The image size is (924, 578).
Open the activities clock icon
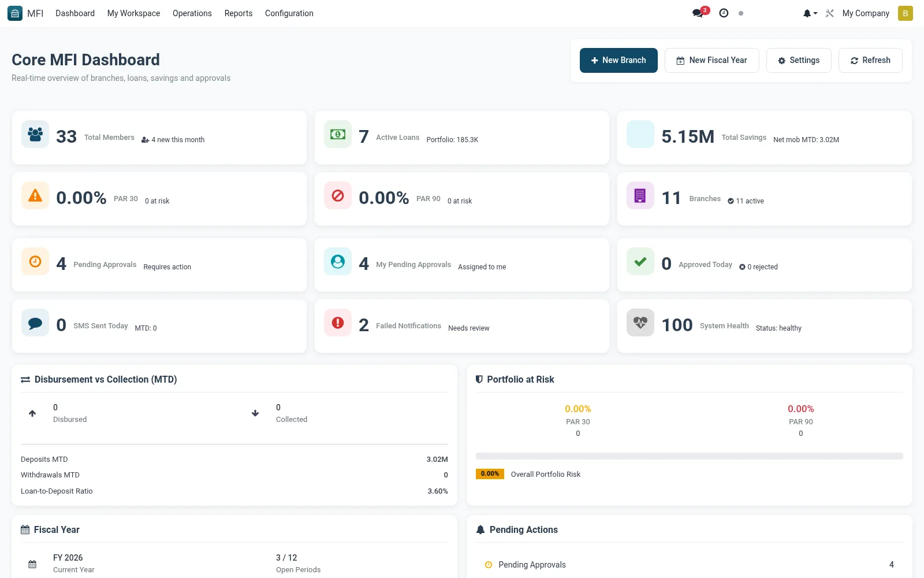(724, 13)
